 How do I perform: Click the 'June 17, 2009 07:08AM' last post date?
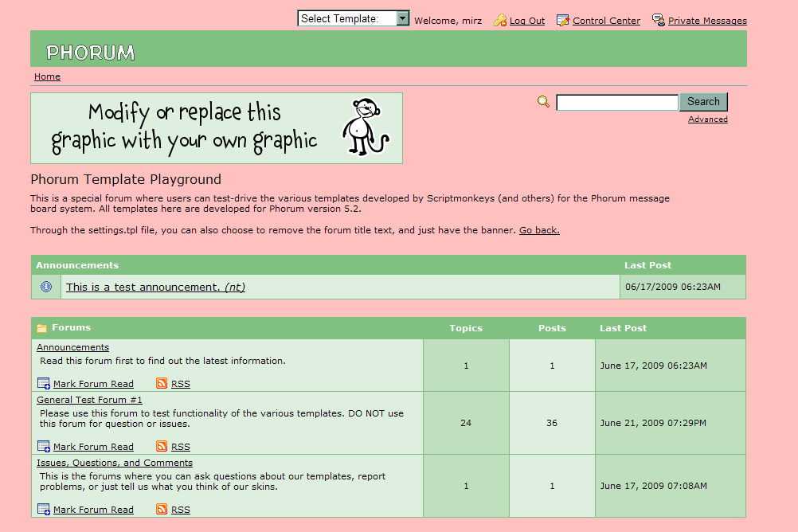point(654,486)
